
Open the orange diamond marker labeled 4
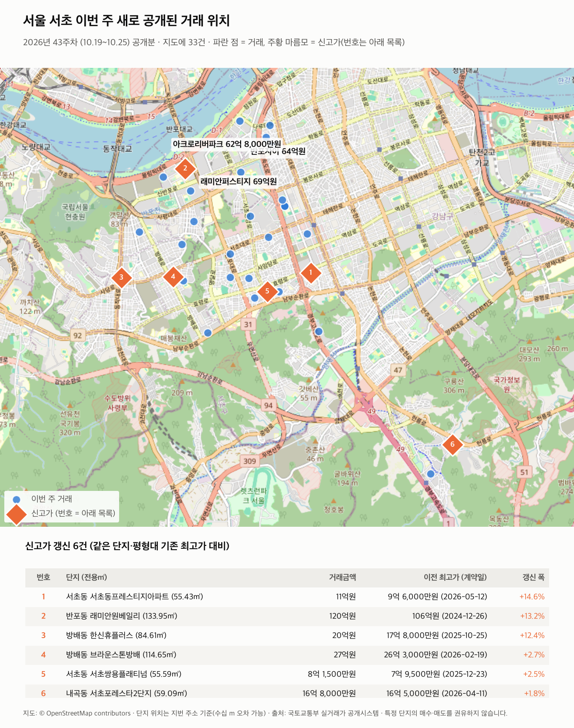(173, 276)
